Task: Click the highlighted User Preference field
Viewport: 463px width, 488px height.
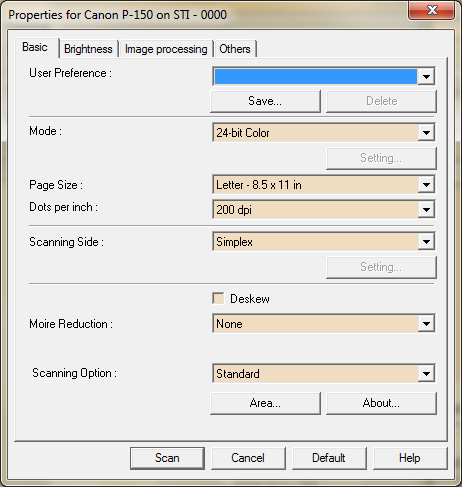Action: click(315, 76)
